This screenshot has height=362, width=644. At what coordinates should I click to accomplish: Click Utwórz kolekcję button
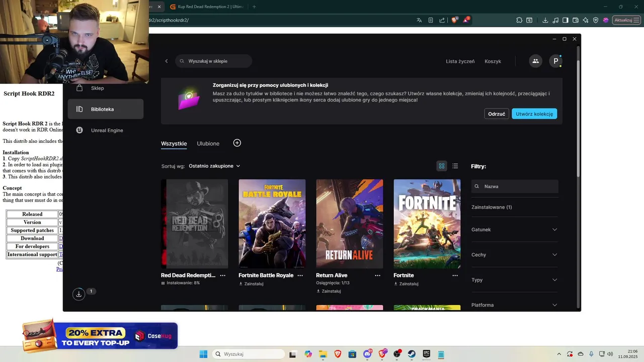pyautogui.click(x=534, y=114)
